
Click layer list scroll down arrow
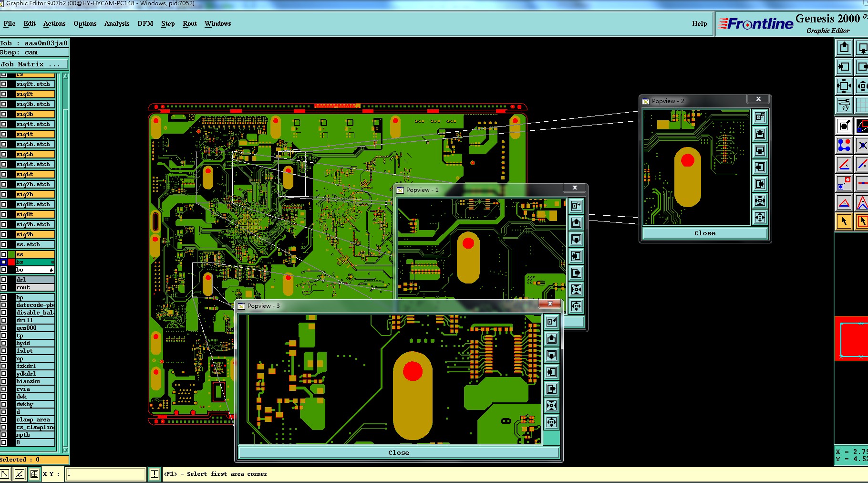tap(65, 450)
